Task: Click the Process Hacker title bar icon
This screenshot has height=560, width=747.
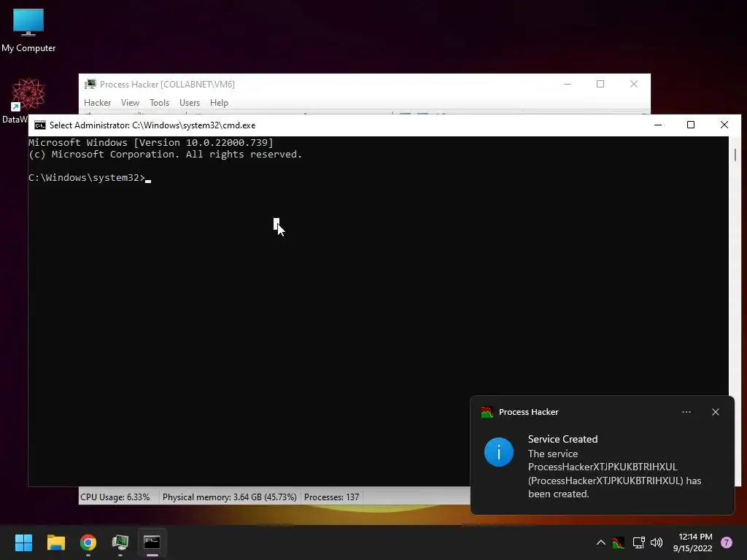Action: (90, 85)
